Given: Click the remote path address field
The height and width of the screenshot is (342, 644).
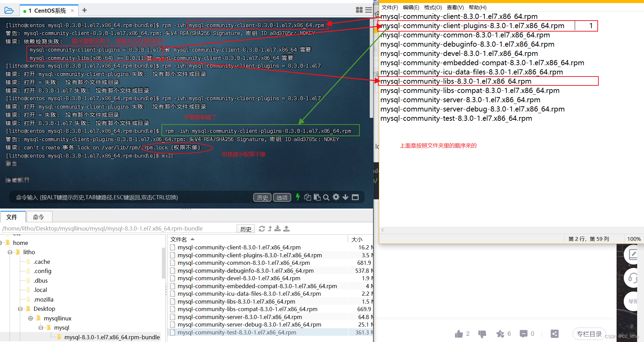Looking at the screenshot, I should pos(118,228).
